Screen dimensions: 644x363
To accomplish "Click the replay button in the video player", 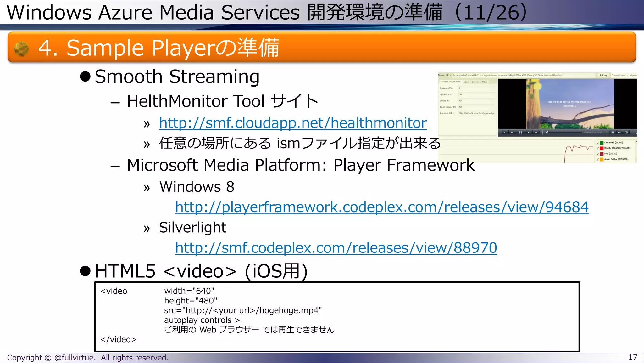I will pos(505,133).
